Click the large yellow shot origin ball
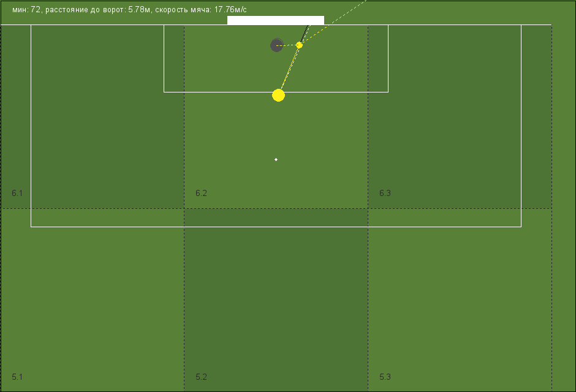The image size is (576, 392). click(x=278, y=96)
